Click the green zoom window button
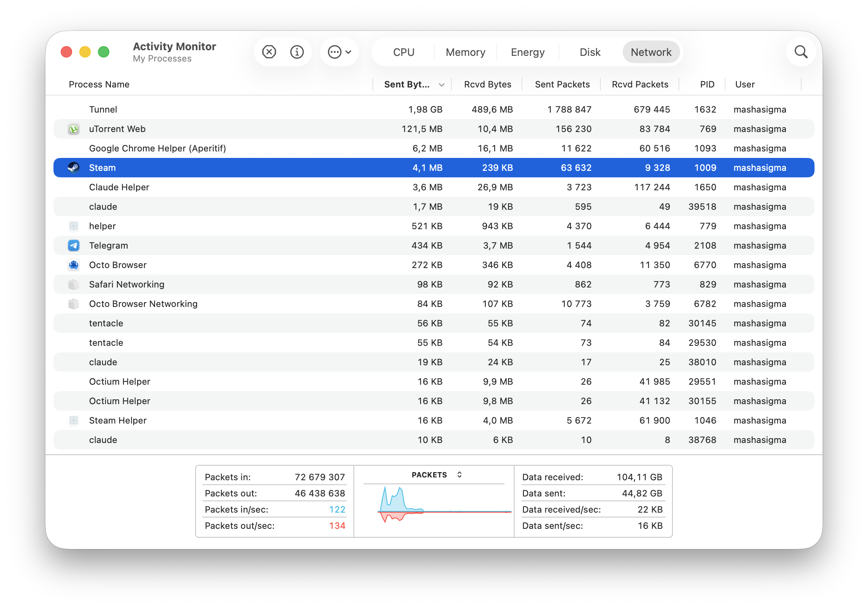The width and height of the screenshot is (868, 609). (104, 52)
